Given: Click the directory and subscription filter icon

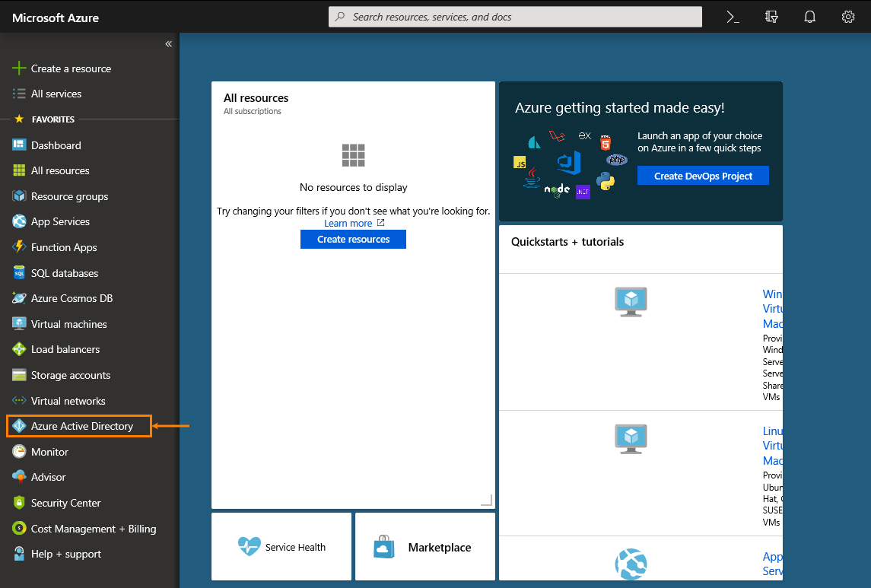Looking at the screenshot, I should (x=771, y=17).
